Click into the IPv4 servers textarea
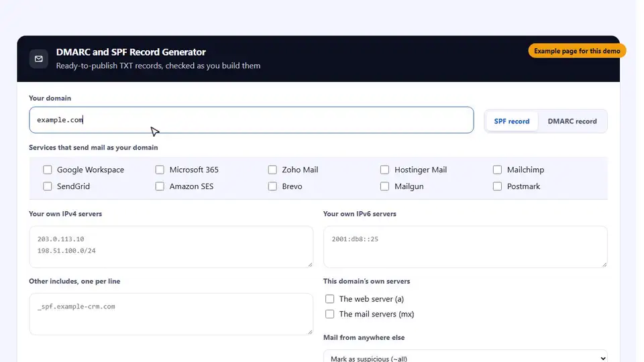 tap(171, 247)
